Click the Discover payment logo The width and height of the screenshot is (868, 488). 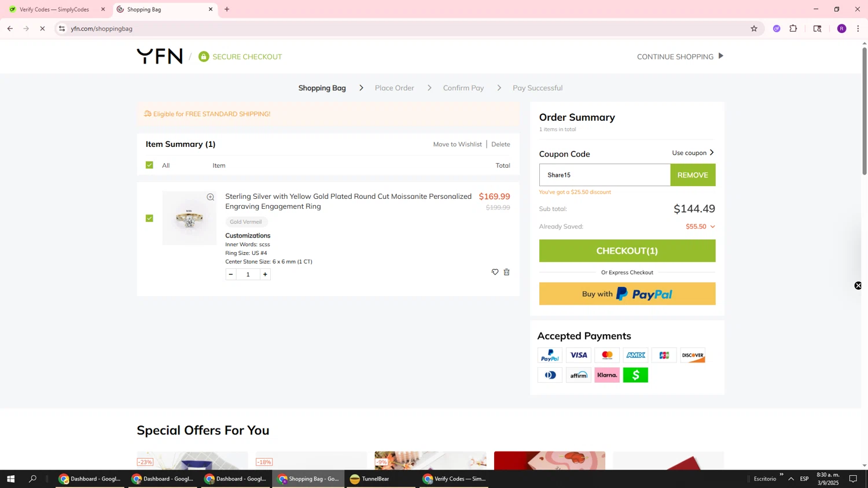click(693, 356)
